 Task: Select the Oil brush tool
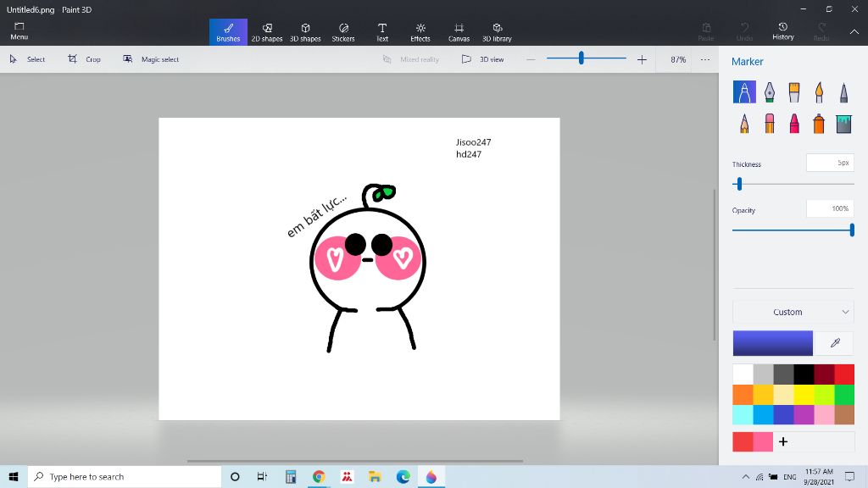(x=794, y=91)
